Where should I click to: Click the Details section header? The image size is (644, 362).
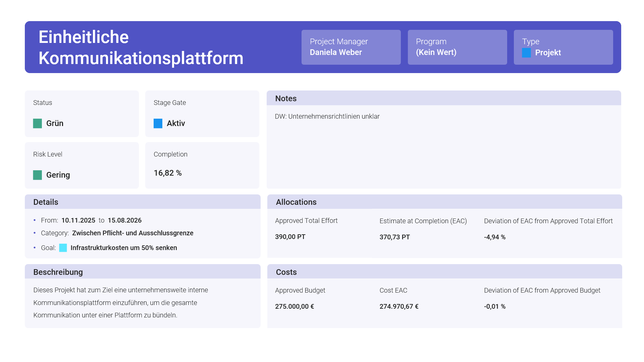coord(143,202)
